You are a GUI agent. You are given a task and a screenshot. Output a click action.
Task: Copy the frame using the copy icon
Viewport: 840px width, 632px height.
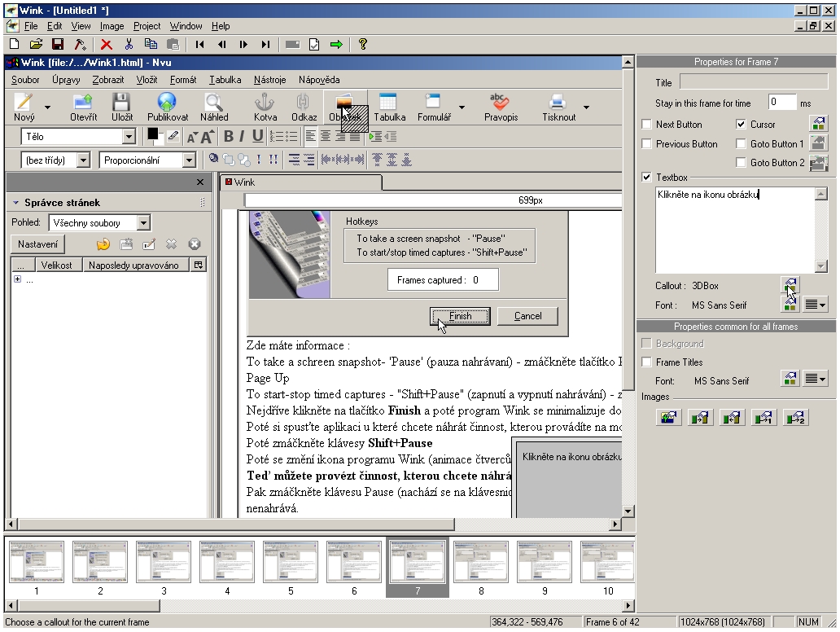point(151,45)
